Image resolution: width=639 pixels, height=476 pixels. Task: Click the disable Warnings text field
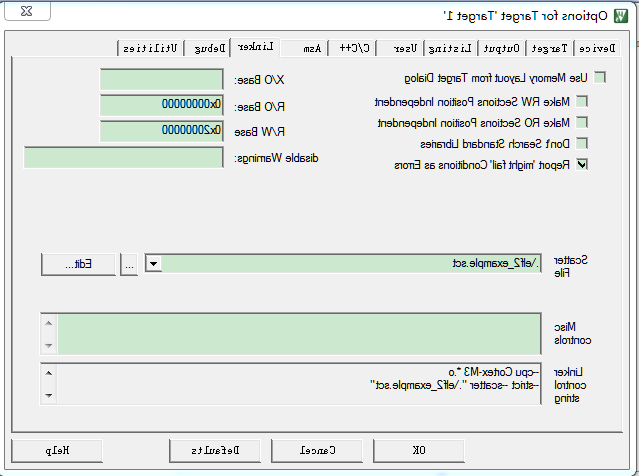[x=123, y=158]
